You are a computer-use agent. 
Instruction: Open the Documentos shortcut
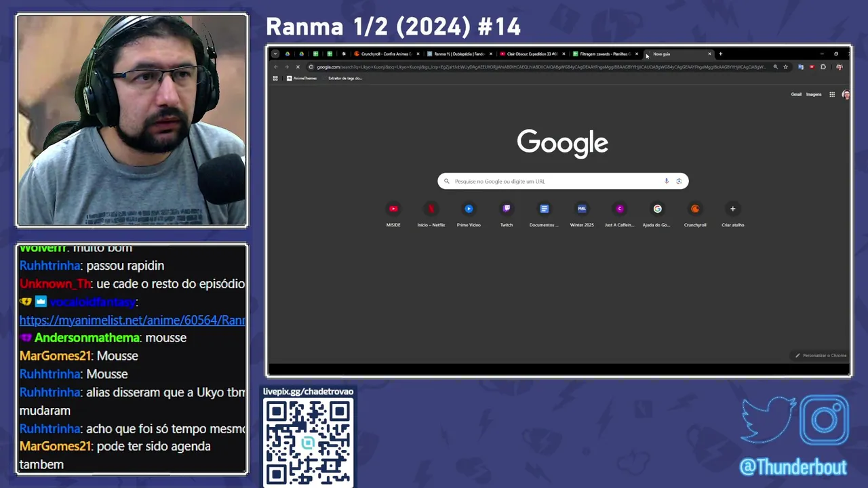[x=544, y=215]
